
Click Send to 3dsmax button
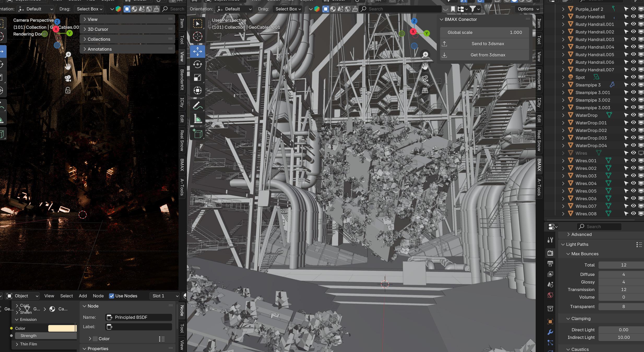coord(485,44)
